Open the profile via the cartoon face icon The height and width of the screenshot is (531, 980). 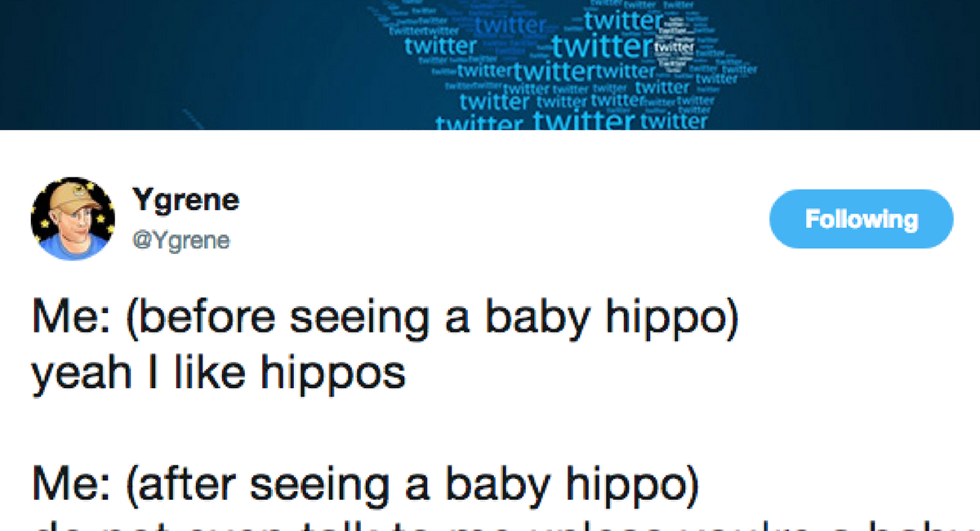(73, 218)
